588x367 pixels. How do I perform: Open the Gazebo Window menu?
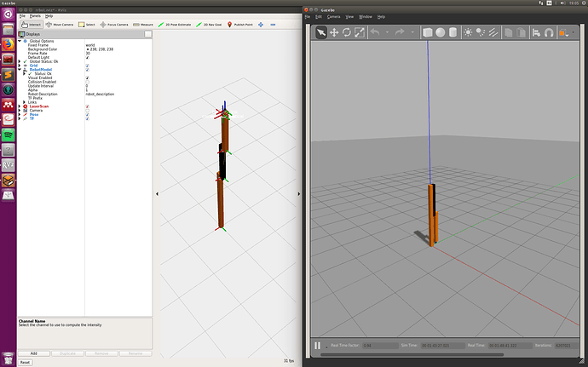pos(366,17)
